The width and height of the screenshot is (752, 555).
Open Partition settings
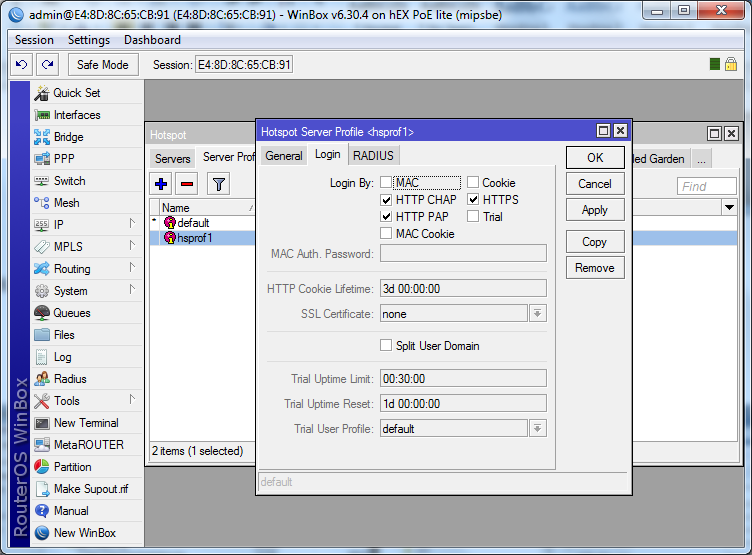pos(87,467)
